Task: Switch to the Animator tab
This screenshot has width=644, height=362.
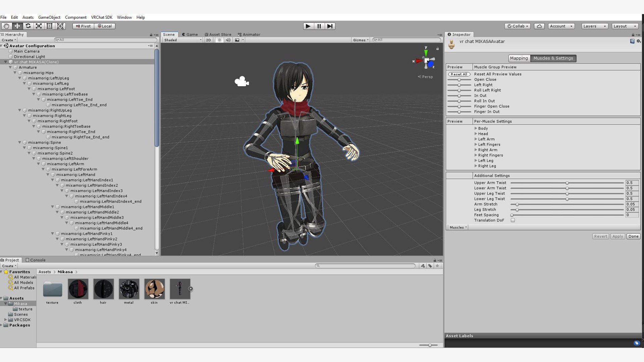Action: click(249, 35)
